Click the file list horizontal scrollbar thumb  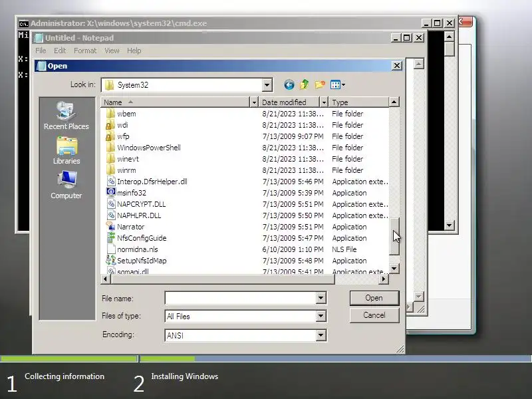tap(223, 279)
